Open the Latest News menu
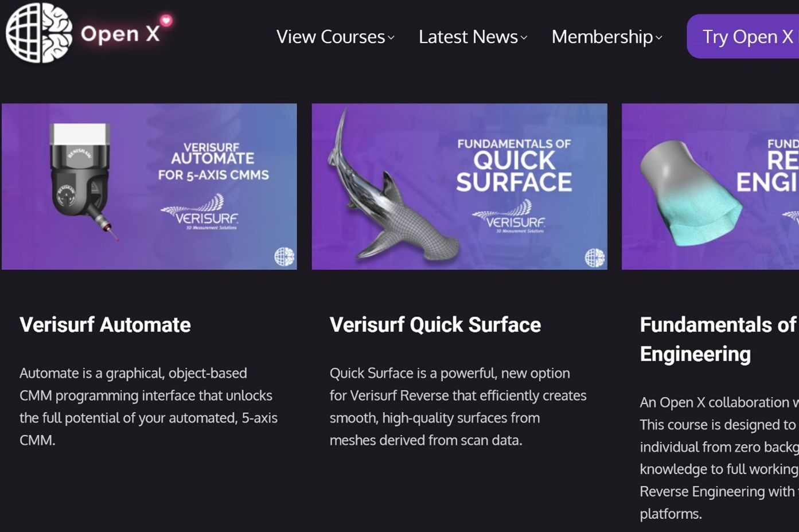The width and height of the screenshot is (799, 532). coord(468,37)
